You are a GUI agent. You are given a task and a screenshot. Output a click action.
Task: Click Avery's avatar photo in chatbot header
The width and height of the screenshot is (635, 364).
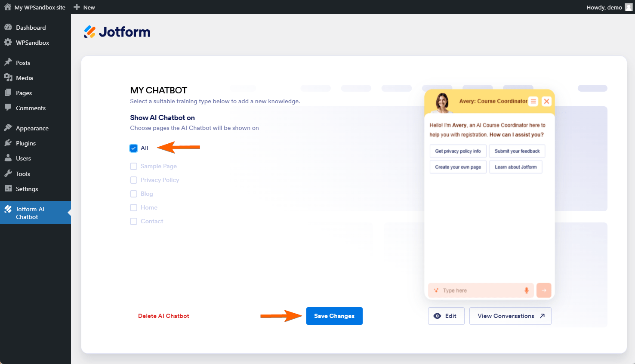pos(442,102)
